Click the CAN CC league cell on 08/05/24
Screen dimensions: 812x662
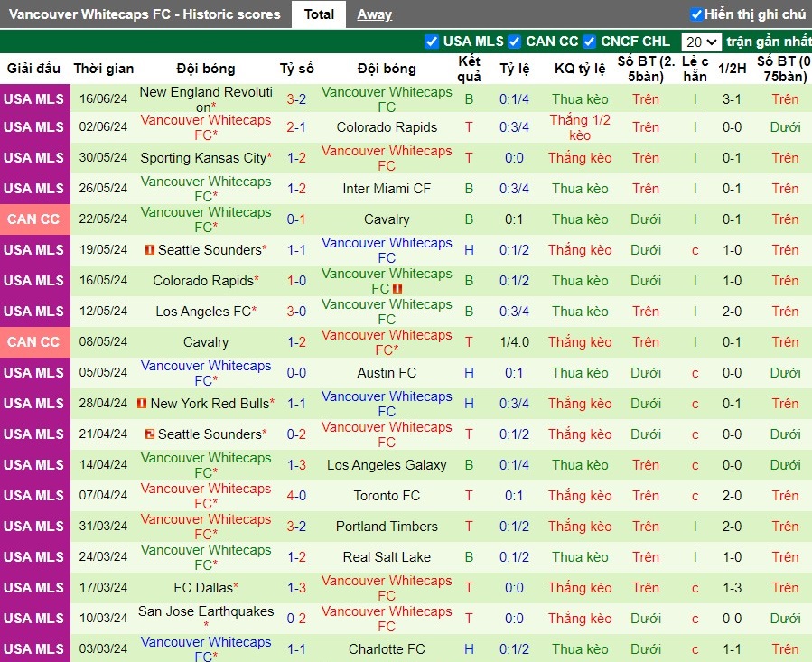click(x=34, y=342)
